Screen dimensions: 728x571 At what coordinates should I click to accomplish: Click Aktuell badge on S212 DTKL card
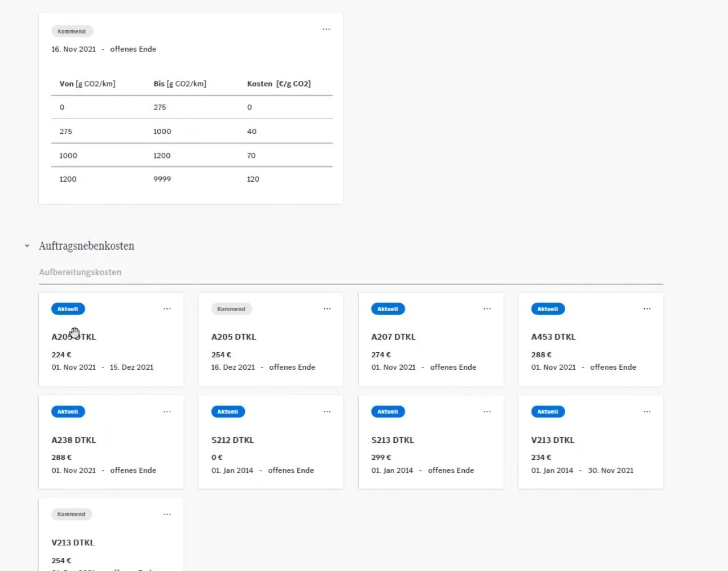228,411
